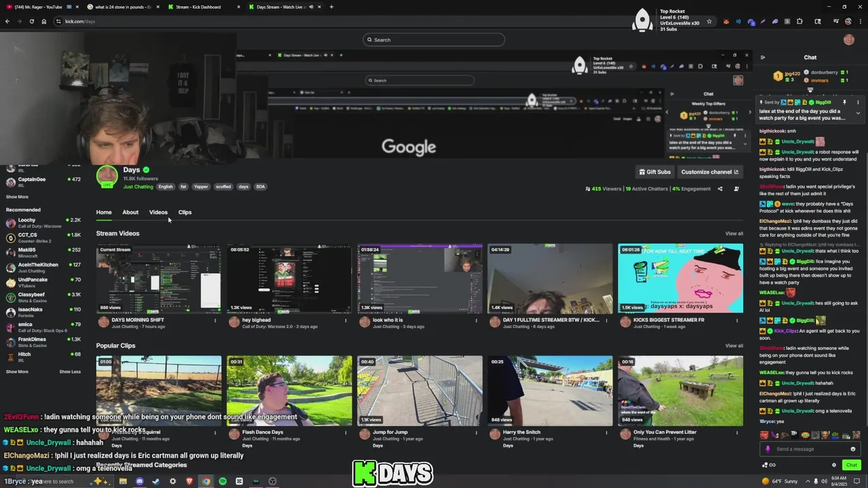
Task: Click Show Less under Recommended channels
Action: (x=70, y=371)
